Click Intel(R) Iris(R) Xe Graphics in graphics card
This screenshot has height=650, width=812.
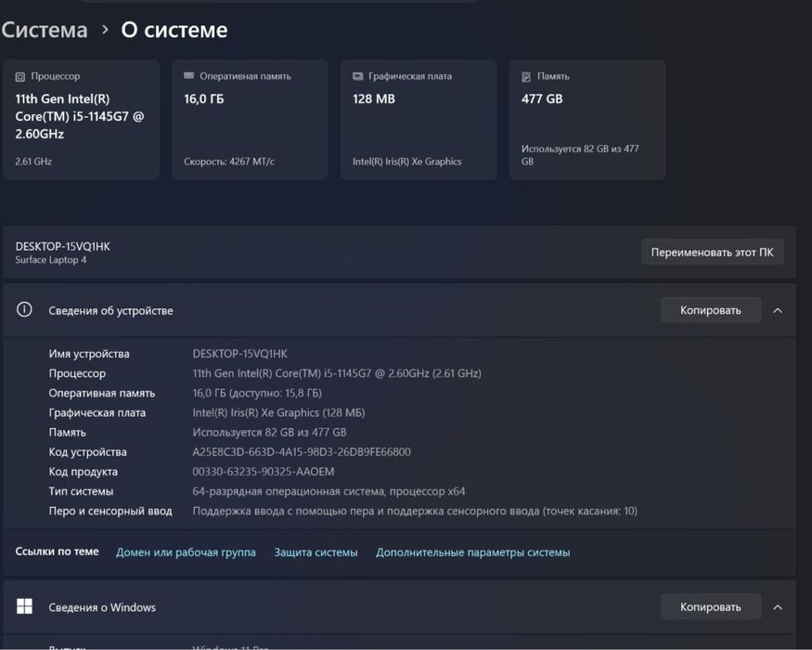[407, 162]
